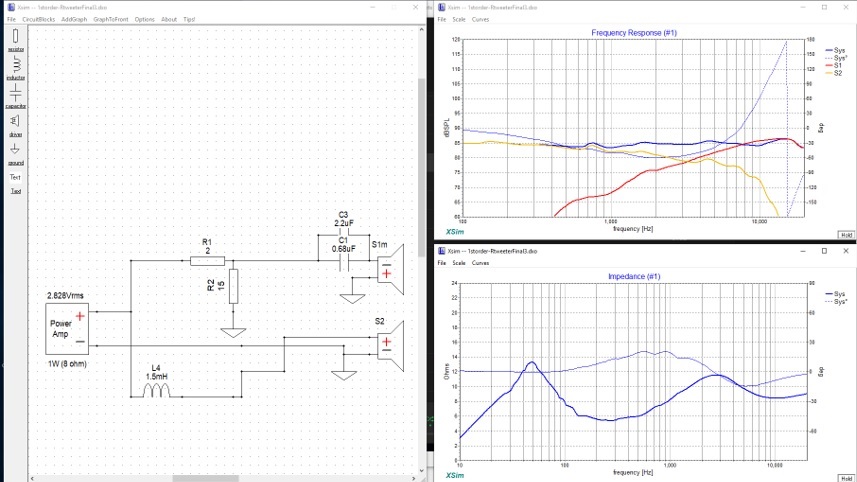Select the ground symbol tool

15,154
